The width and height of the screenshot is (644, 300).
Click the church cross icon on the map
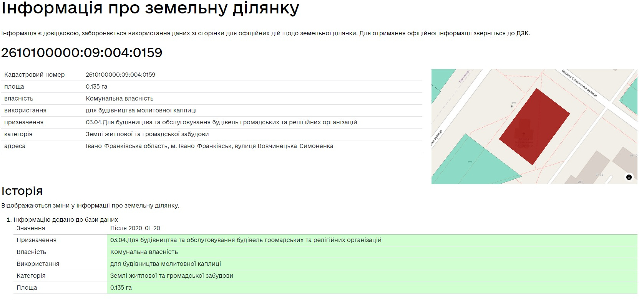tap(524, 134)
